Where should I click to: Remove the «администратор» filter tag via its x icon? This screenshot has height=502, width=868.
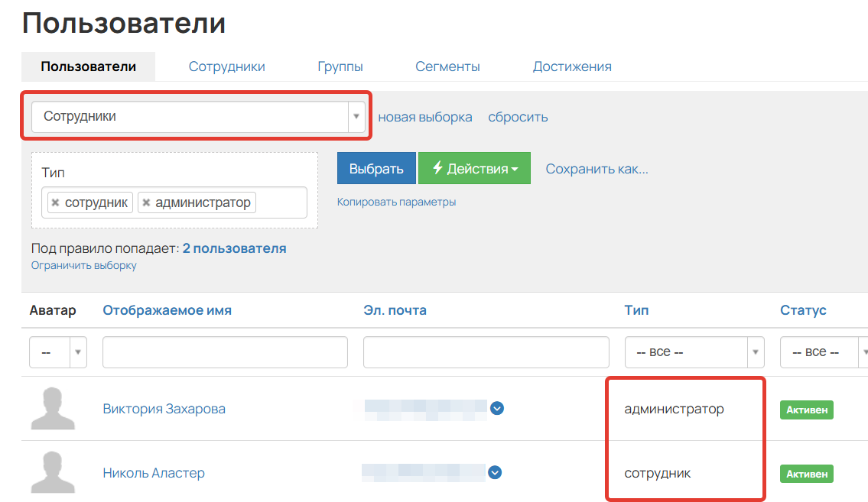(148, 202)
